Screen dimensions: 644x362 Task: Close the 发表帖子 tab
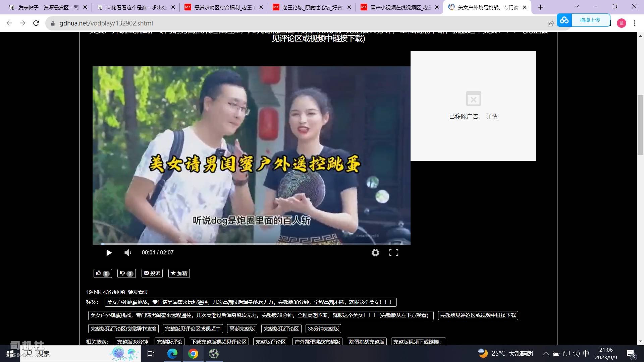pos(85,7)
